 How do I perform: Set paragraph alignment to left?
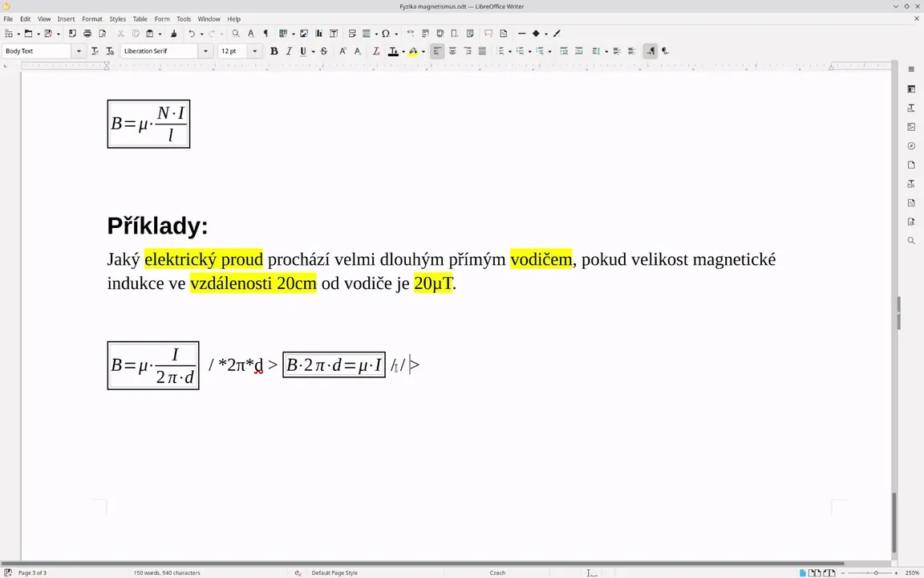[437, 51]
